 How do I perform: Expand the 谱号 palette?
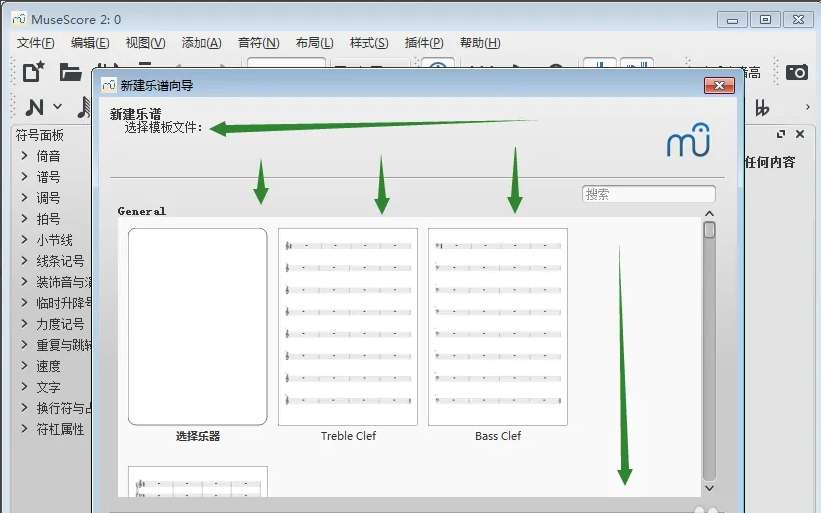tap(24, 176)
